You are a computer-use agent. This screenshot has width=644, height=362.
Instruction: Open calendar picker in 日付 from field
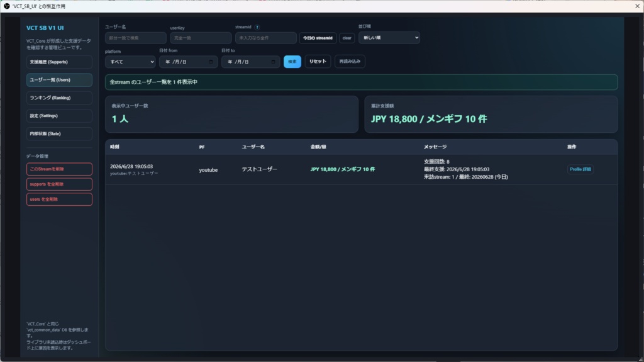pos(211,62)
